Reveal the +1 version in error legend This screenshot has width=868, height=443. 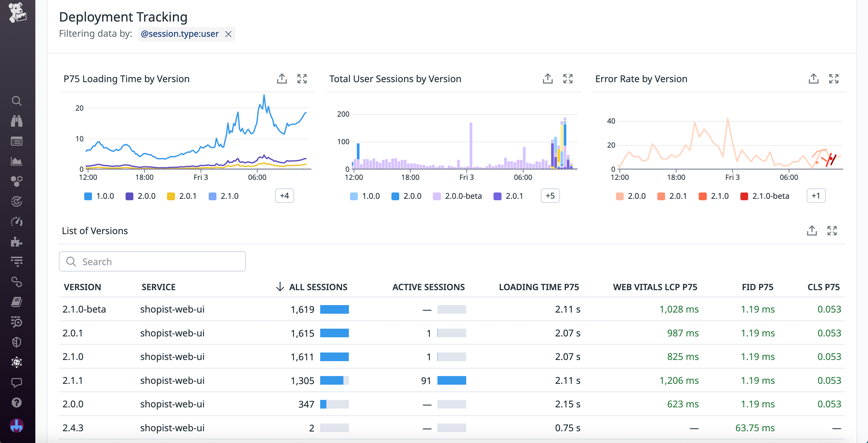(816, 195)
